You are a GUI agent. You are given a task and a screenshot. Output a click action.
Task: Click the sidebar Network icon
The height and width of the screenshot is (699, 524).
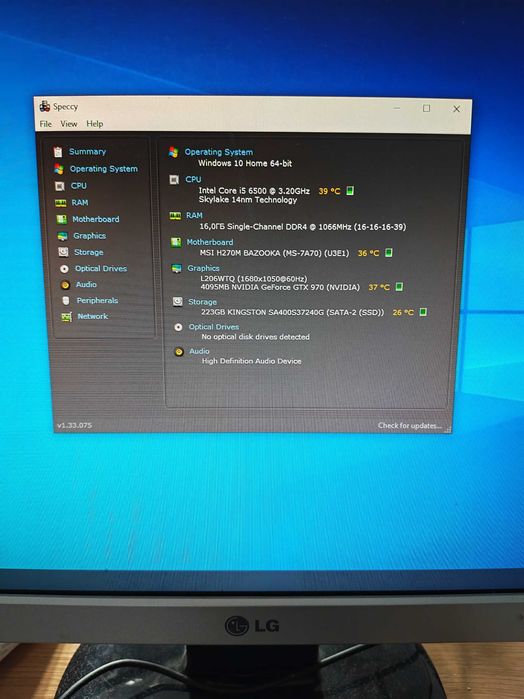(x=66, y=317)
